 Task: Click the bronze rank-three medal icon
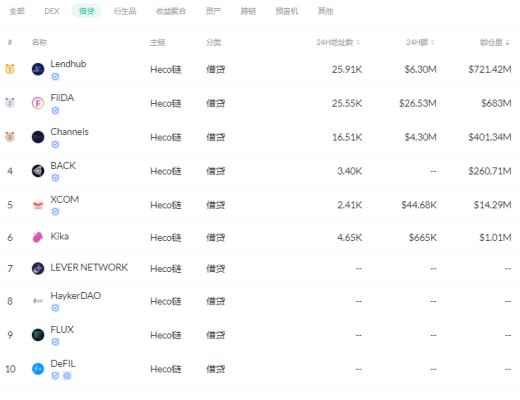tap(10, 137)
